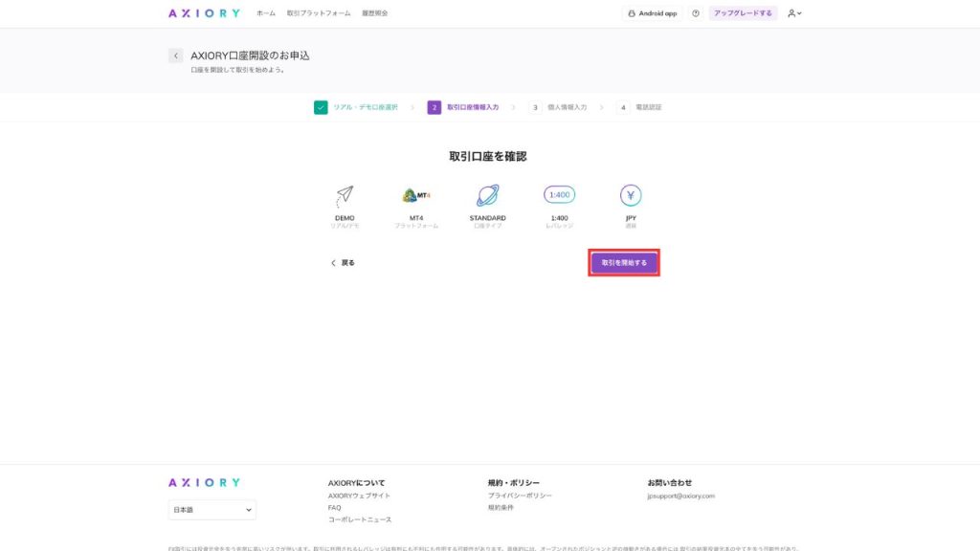Viewport: 980px width, 551px height.
Task: Click the back arrow beside AXIORY口座開設のお申込
Action: pos(175,55)
